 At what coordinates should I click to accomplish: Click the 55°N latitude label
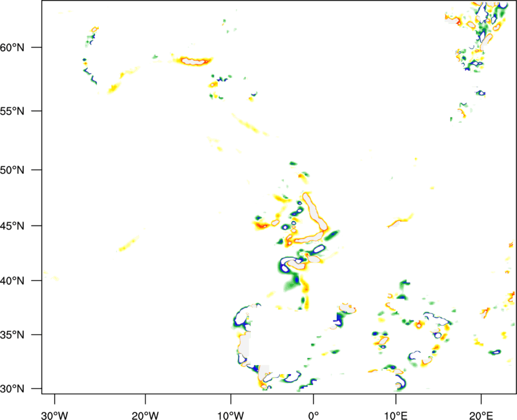coord(12,110)
